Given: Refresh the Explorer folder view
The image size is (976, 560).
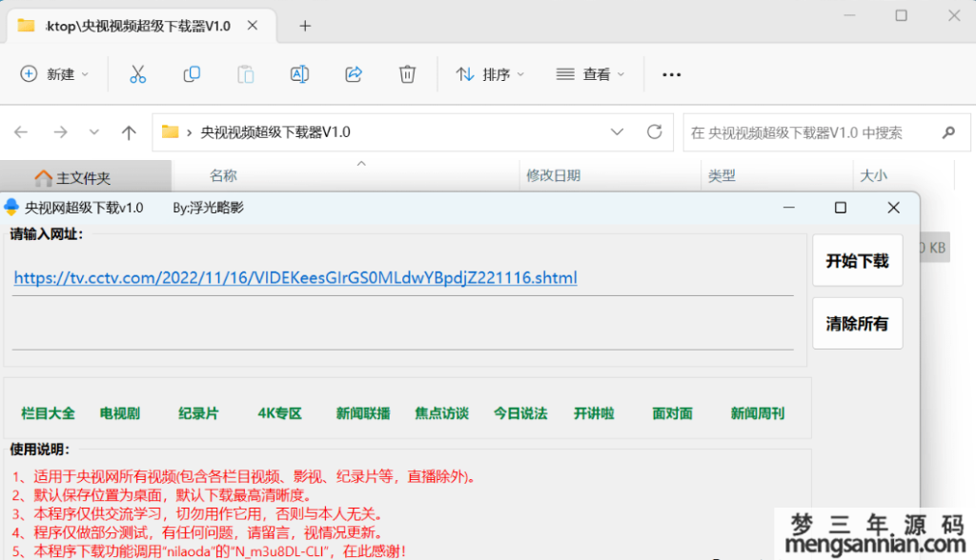Looking at the screenshot, I should coord(654,132).
